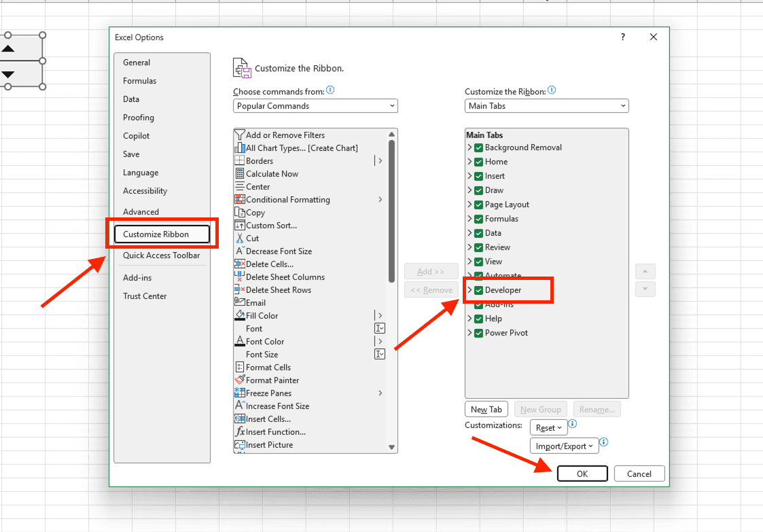The width and height of the screenshot is (763, 532).
Task: Expand the Power Pivot tree node
Action: [x=469, y=333]
